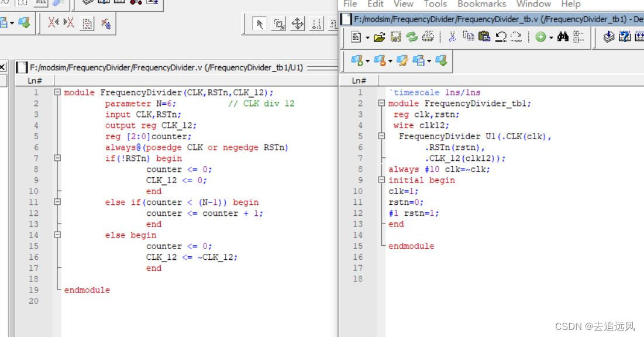Viewport: 644px width, 337px height.
Task: Click the FrequencyDivider.v window title bar
Action: pyautogui.click(x=177, y=67)
